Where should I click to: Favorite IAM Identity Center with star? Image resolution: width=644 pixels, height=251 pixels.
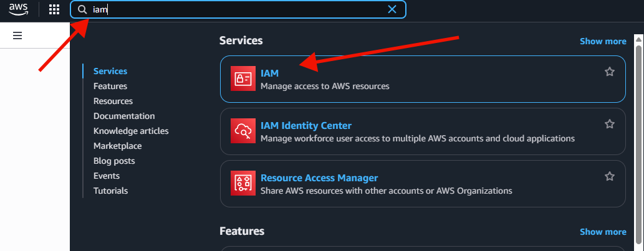tap(610, 124)
